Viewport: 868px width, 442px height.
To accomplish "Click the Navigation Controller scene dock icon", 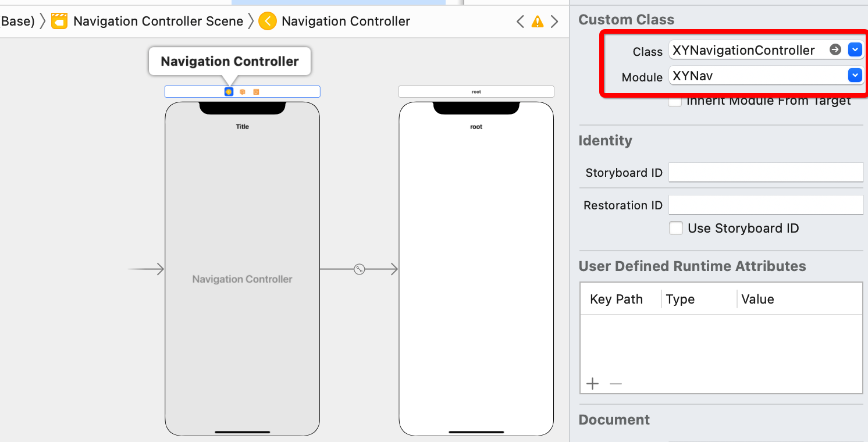I will 229,92.
